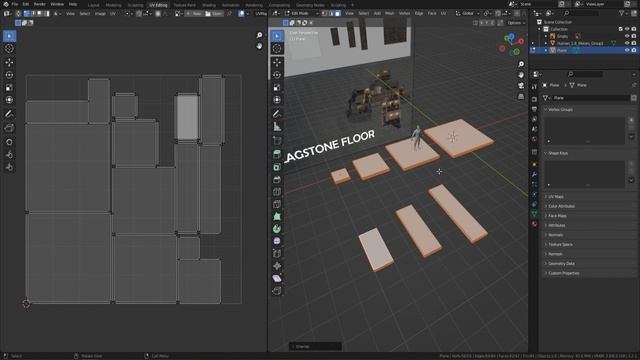The image size is (640, 360).
Task: Toggle visibility eye for the Plane object
Action: 627,50
